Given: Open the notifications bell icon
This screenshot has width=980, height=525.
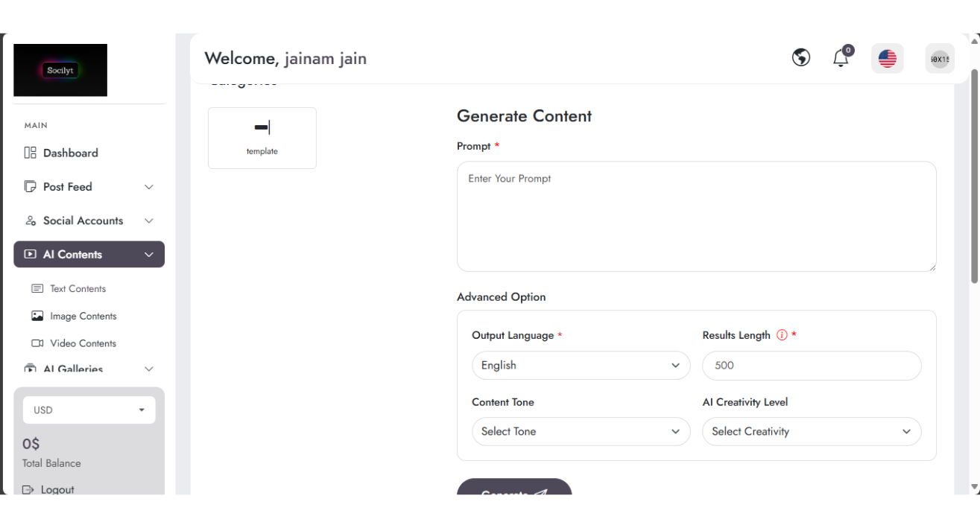Looking at the screenshot, I should [x=841, y=57].
